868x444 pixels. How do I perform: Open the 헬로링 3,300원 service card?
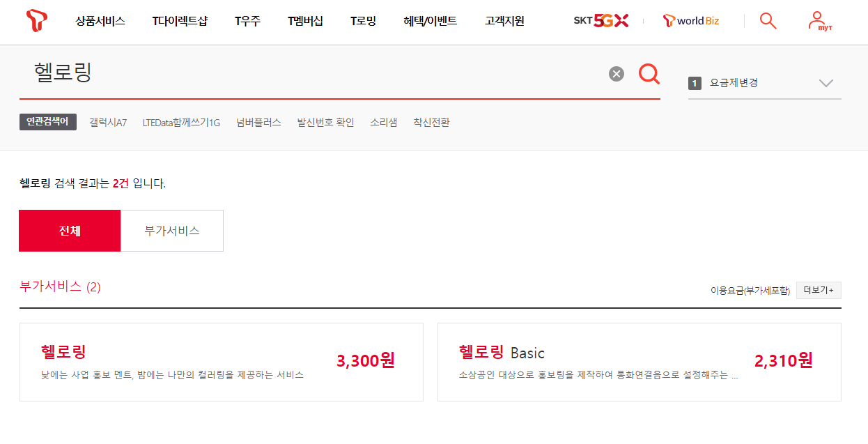[222, 362]
